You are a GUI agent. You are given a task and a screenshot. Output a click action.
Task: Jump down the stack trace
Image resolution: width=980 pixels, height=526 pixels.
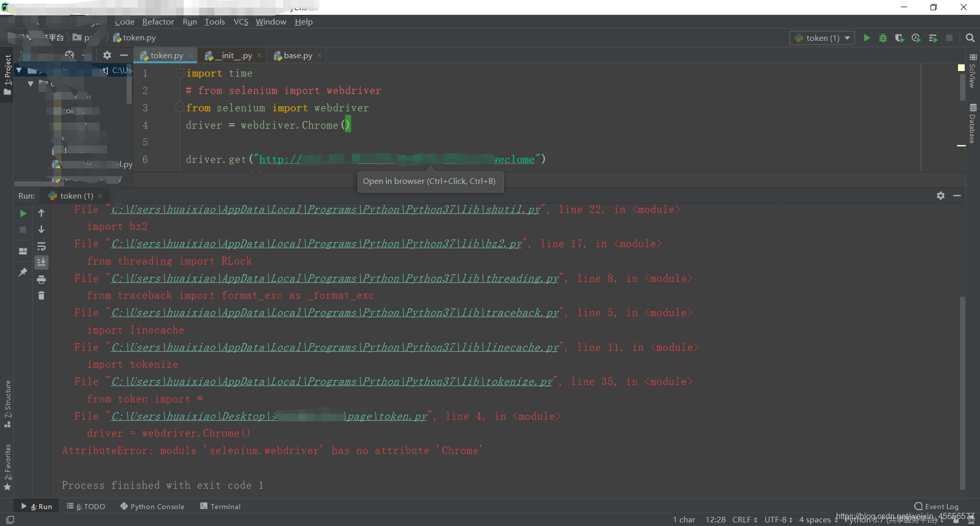tap(41, 229)
